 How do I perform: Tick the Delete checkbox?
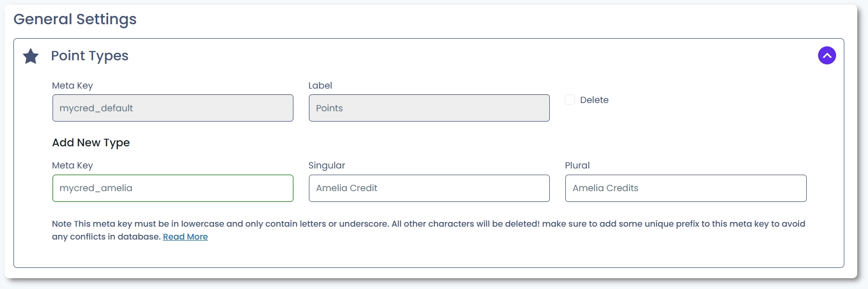point(570,100)
